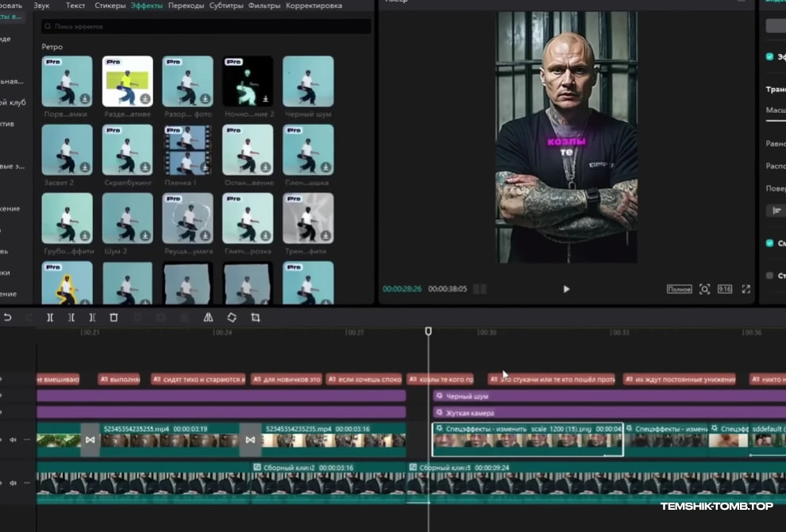
Task: Open more options for the Сборный клип track
Action: [27, 483]
